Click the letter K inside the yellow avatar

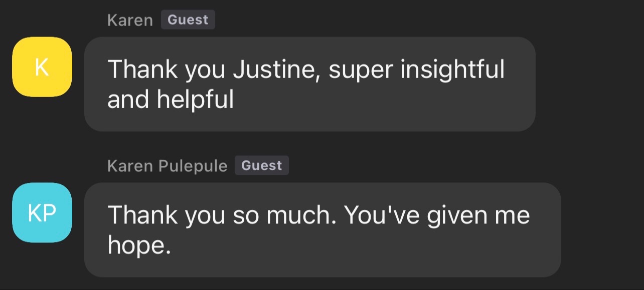coord(42,67)
